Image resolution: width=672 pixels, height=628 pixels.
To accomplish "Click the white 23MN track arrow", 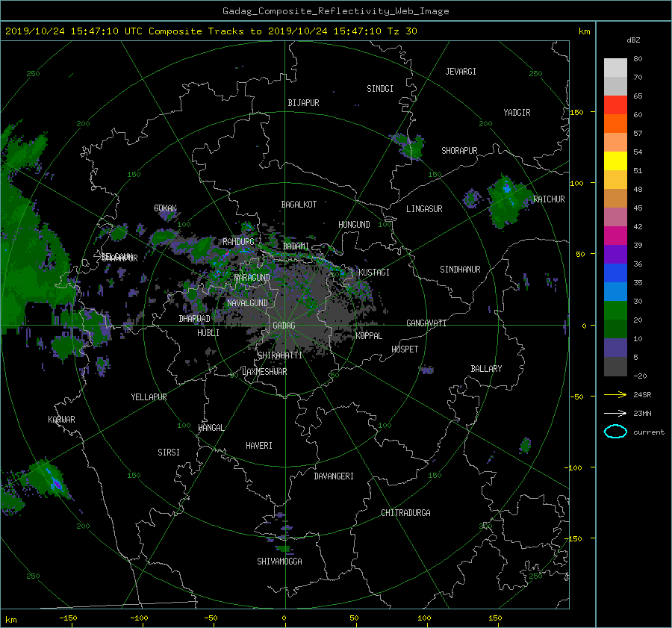I will [615, 413].
